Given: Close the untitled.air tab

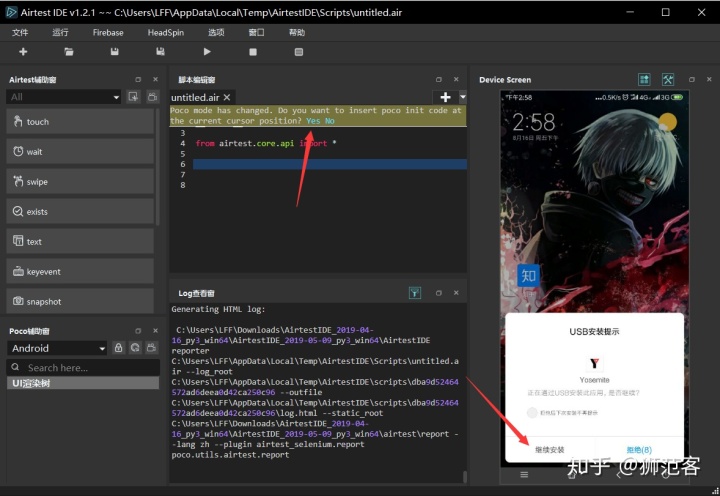Looking at the screenshot, I should pos(227,97).
